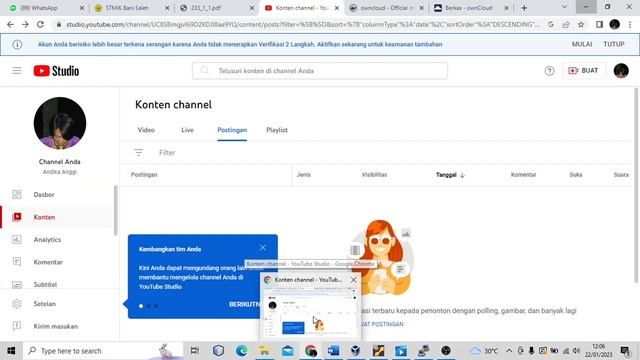Screen dimensions: 640x360
Task: Reload the page
Action: click(40, 24)
